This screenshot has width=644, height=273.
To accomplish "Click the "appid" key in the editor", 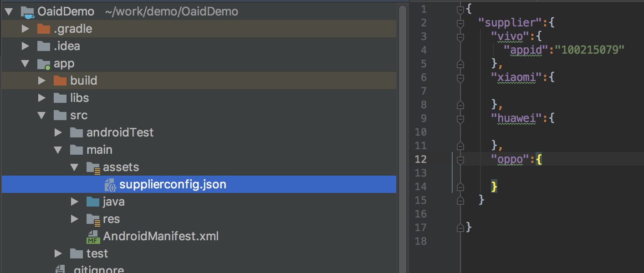I will [525, 50].
